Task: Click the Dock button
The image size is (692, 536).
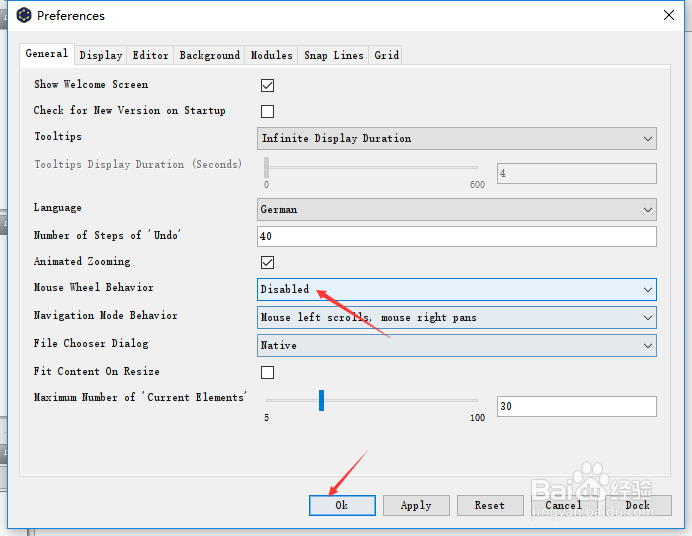Action: [638, 505]
